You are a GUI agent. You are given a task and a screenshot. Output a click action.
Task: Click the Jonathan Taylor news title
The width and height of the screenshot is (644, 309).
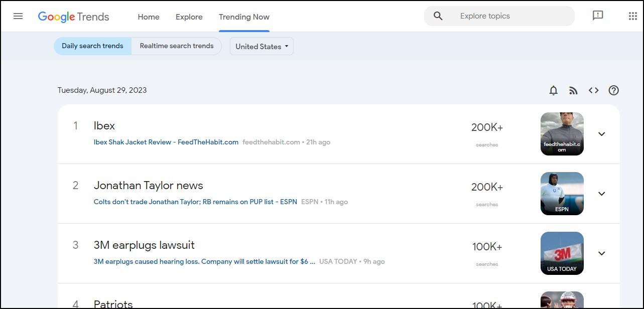click(149, 185)
